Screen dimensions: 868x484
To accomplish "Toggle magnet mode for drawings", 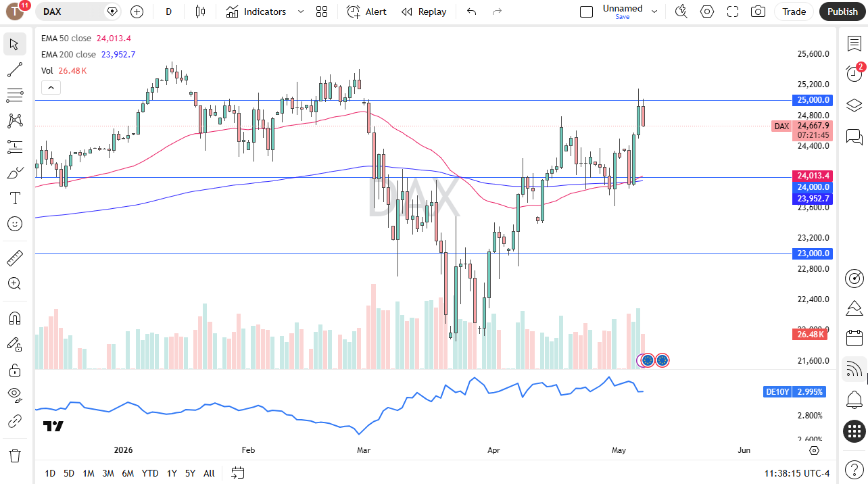I will 15,318.
